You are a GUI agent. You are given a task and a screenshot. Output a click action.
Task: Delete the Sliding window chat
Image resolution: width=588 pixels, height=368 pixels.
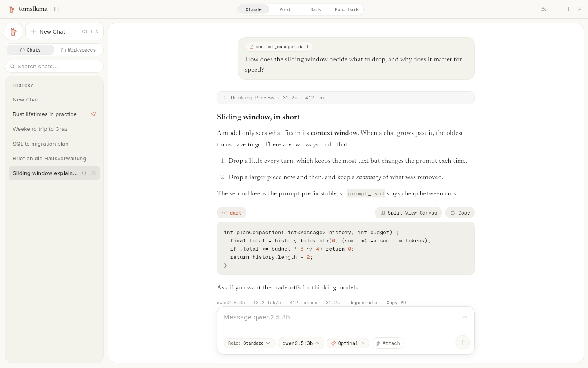click(x=94, y=173)
